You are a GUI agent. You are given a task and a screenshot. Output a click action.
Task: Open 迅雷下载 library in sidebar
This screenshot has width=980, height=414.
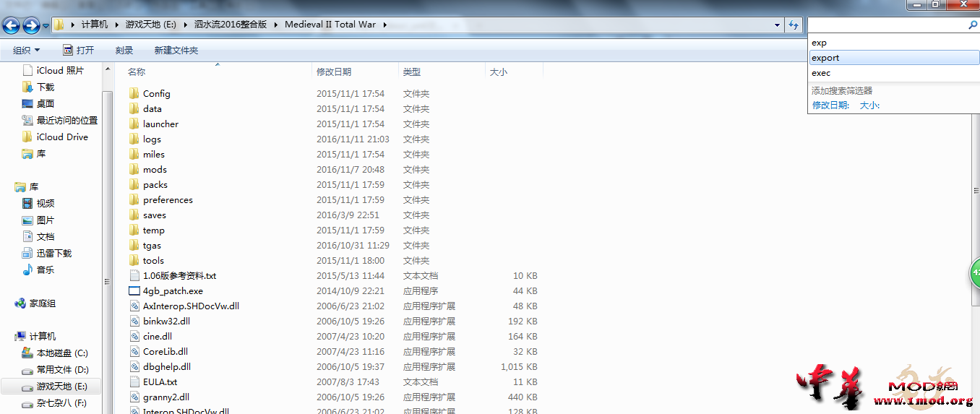[54, 254]
